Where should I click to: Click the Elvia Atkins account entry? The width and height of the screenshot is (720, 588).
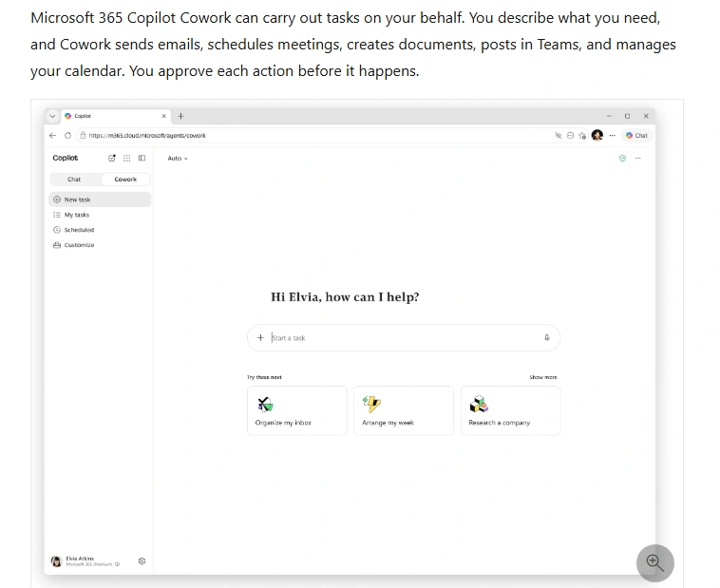[x=85, y=561]
